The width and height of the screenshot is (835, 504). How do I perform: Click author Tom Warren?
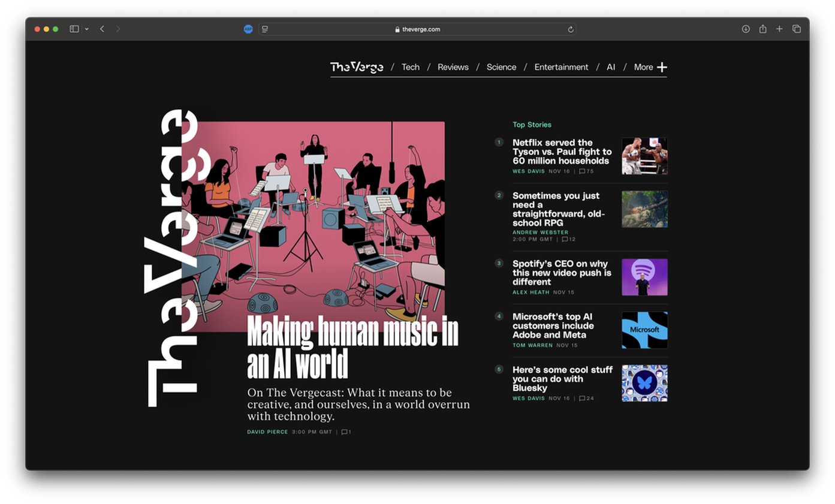coord(532,345)
